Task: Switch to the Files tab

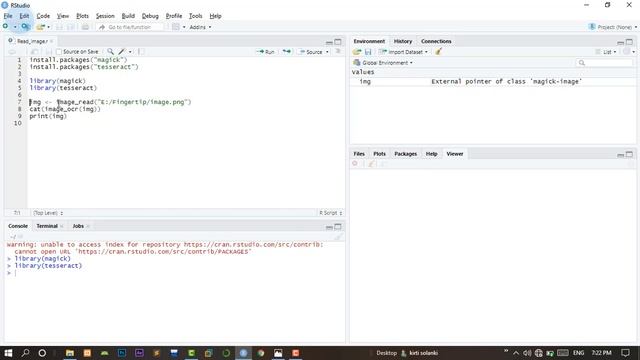Action: (x=359, y=154)
